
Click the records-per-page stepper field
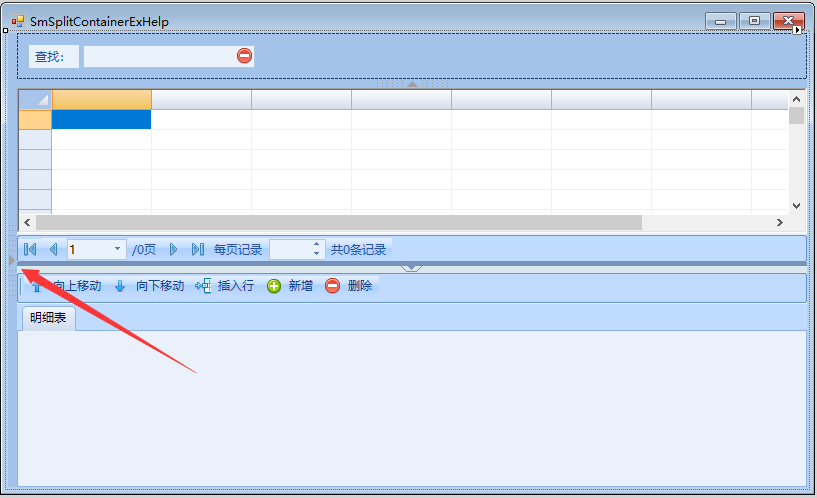tap(297, 250)
